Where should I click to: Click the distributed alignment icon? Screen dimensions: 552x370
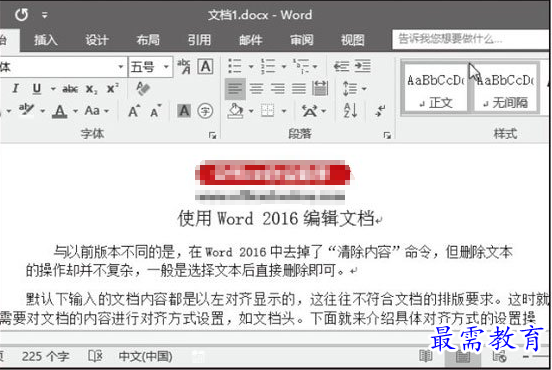(x=320, y=88)
